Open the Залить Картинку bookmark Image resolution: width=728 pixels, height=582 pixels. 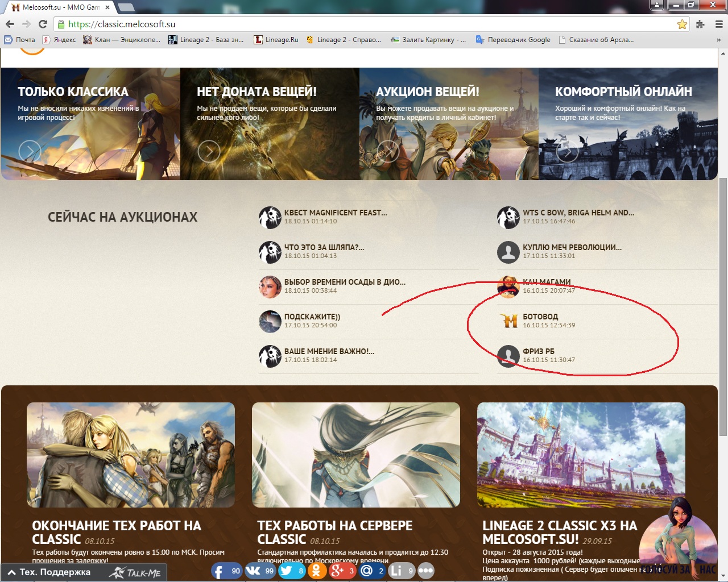428,40
